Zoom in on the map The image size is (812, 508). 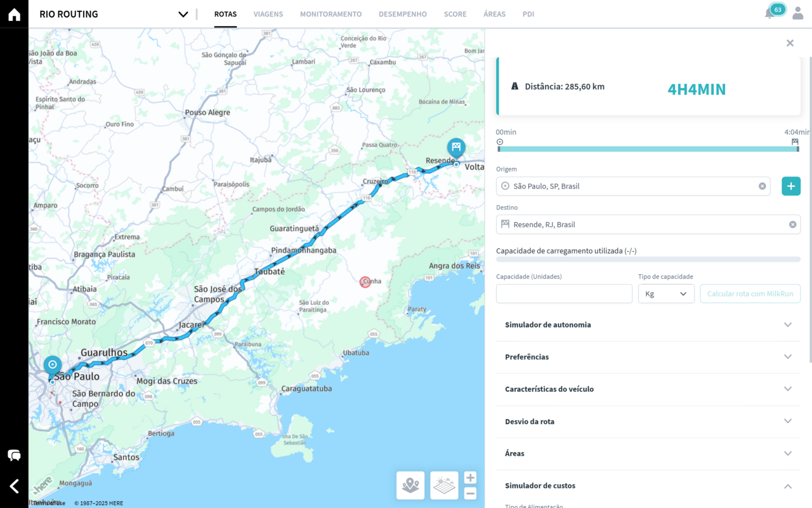pyautogui.click(x=470, y=478)
